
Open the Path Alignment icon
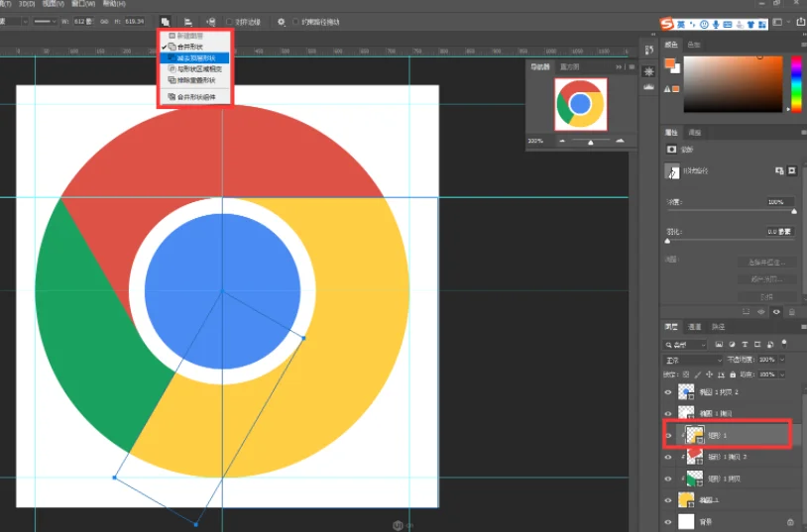188,22
